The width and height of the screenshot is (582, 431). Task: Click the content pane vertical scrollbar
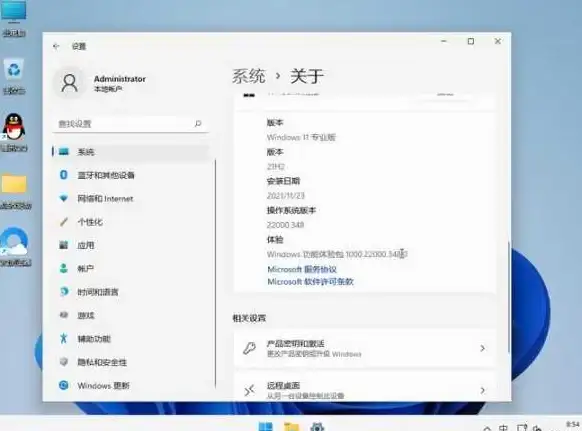[508, 296]
